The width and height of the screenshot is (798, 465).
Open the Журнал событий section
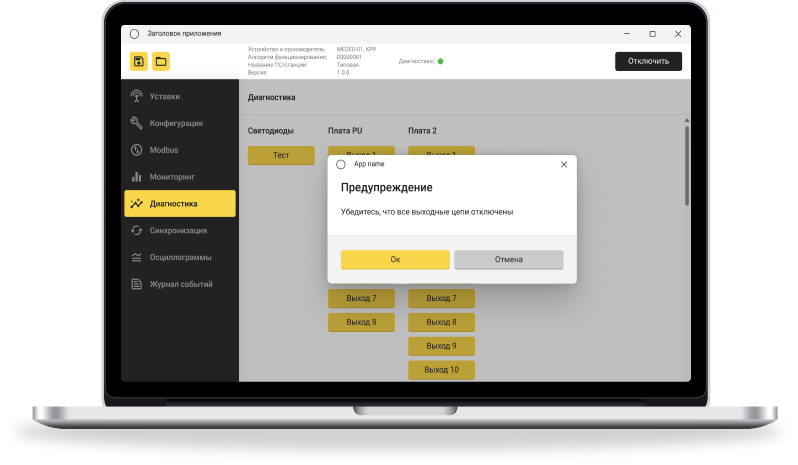pyautogui.click(x=180, y=284)
